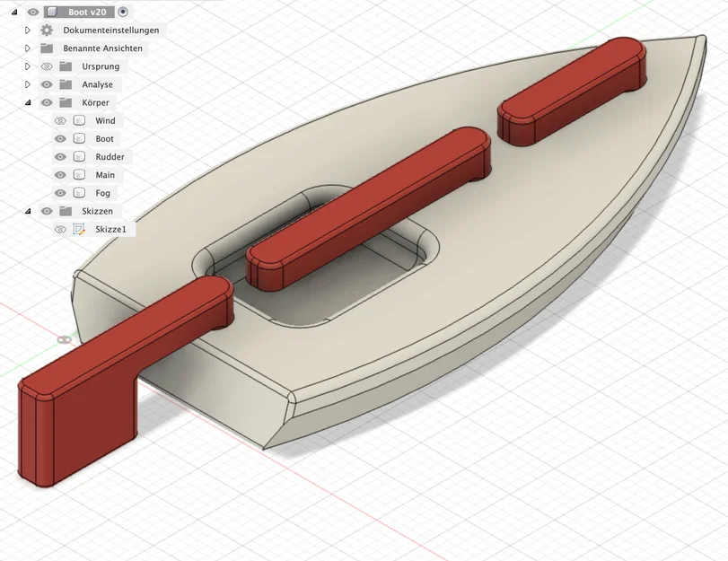
Task: Click the body icon next to Rudder
Action: (79, 157)
